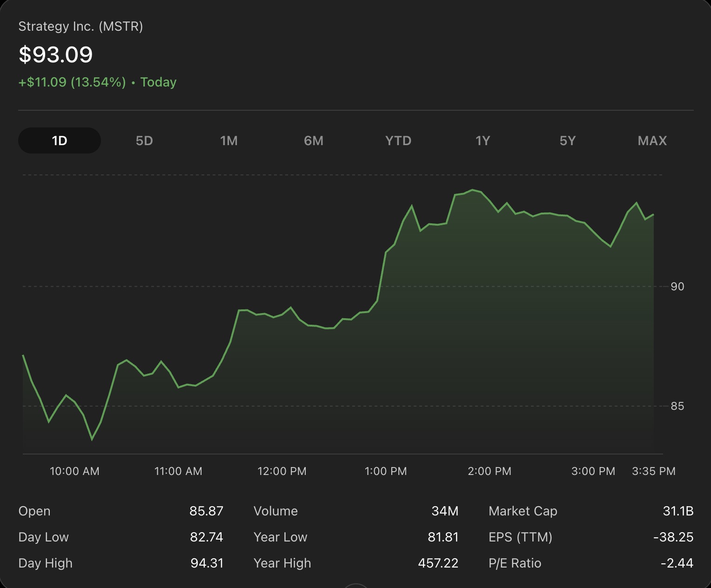Click the Market Cap value 31.1B

click(x=678, y=511)
